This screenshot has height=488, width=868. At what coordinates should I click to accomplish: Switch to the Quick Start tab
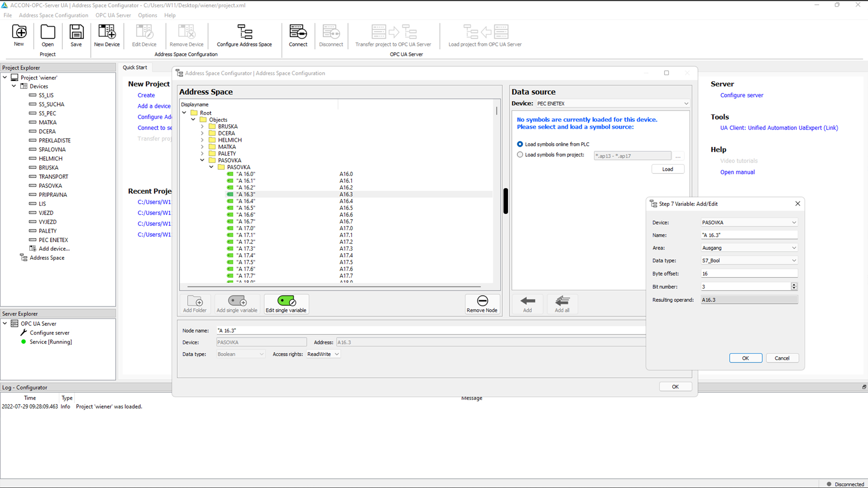pyautogui.click(x=135, y=67)
